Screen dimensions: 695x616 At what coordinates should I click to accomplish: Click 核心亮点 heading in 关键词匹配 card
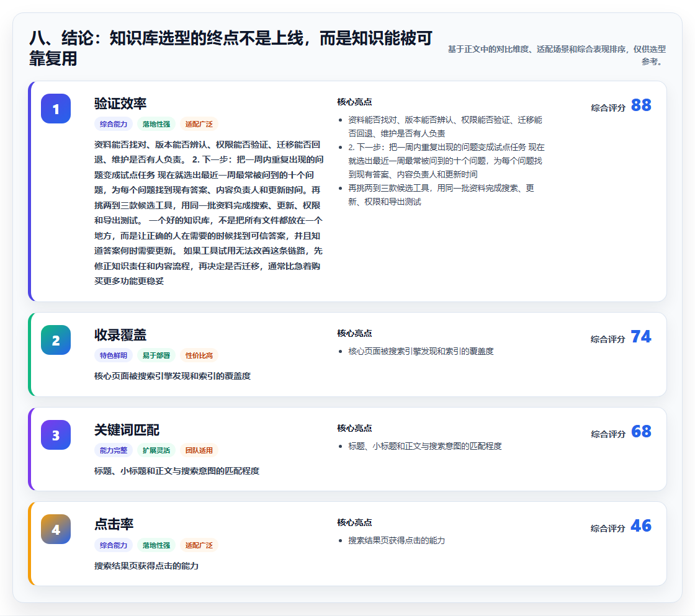pos(354,428)
